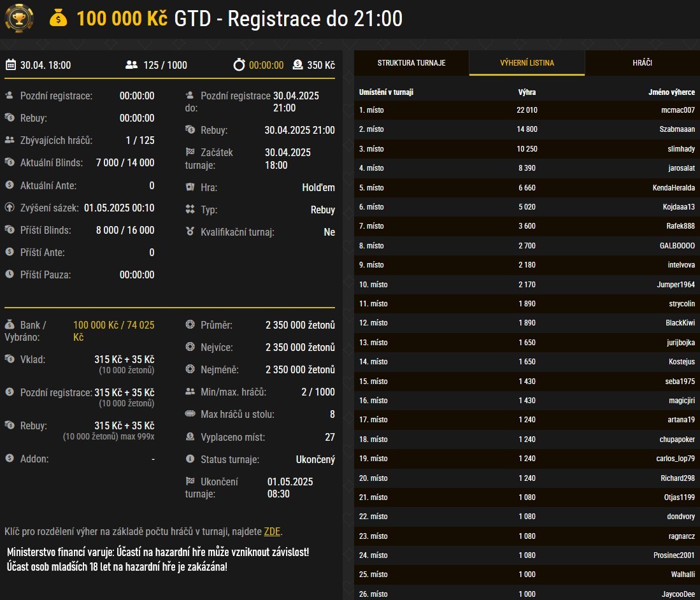Viewport: 700px width, 600px height.
Task: Click the buy-in icon next to 350 Kč
Action: [x=297, y=65]
